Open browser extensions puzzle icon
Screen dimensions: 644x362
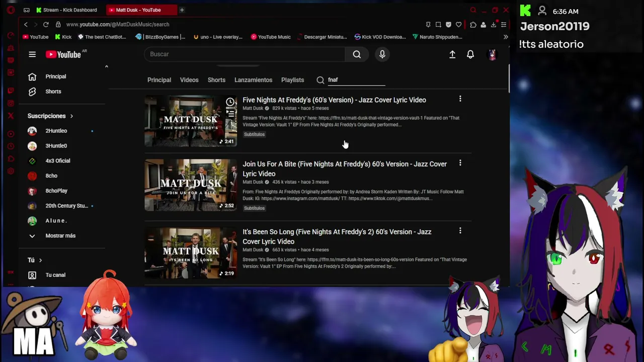click(x=473, y=25)
